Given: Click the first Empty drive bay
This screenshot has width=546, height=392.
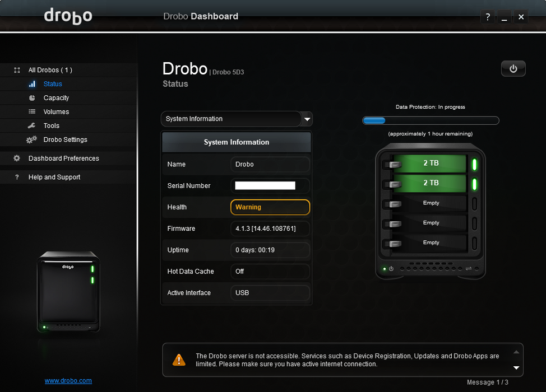Looking at the screenshot, I should click(431, 203).
